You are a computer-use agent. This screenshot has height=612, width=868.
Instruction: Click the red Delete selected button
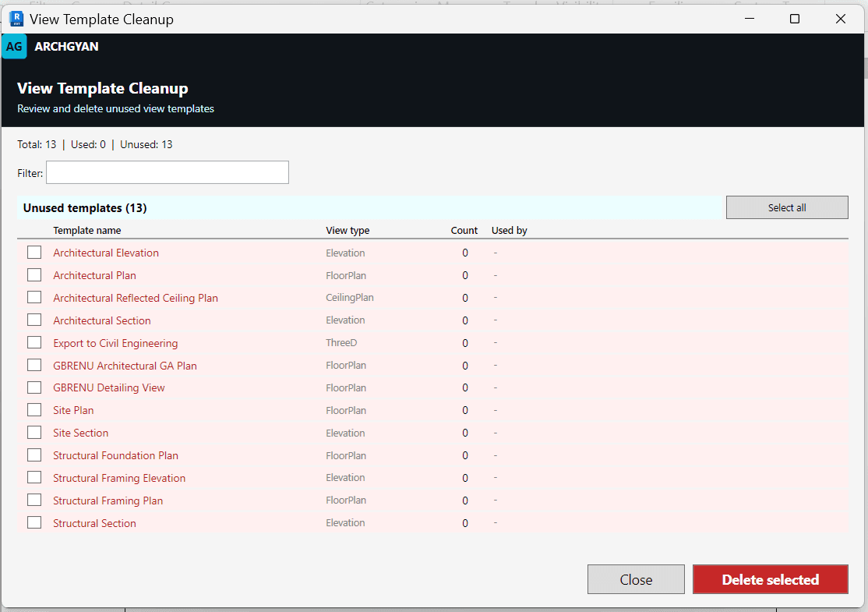[770, 579]
